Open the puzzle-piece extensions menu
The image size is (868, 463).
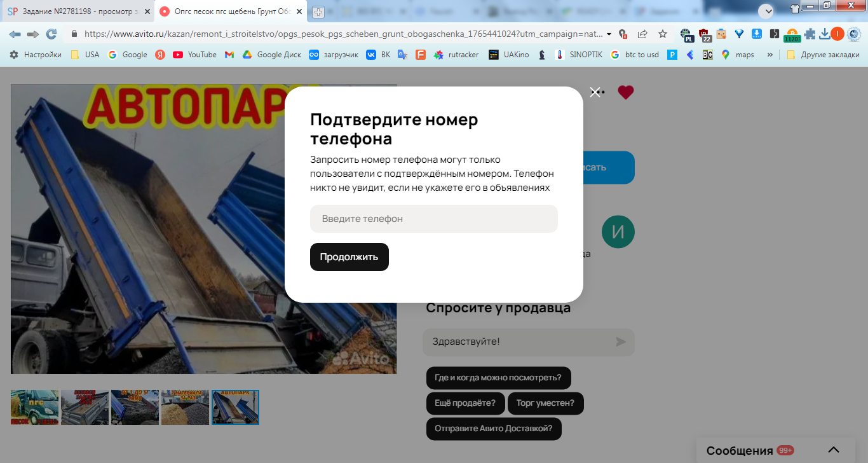pyautogui.click(x=810, y=34)
